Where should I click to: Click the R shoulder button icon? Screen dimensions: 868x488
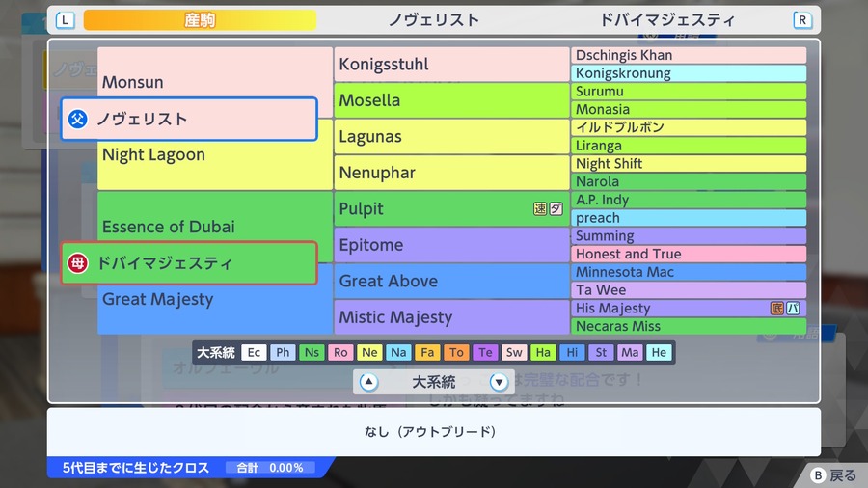(802, 20)
